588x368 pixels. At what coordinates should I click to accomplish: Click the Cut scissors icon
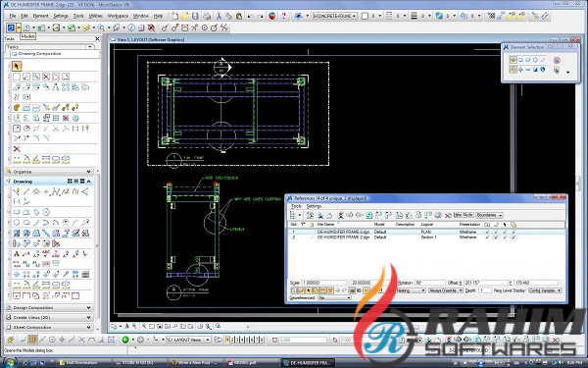(219, 16)
